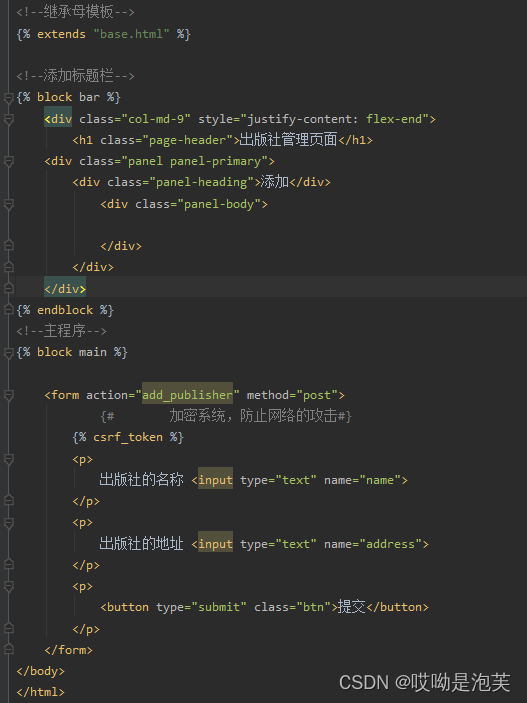
Task: Collapse the {% block main %} fold marker
Action: (9, 352)
